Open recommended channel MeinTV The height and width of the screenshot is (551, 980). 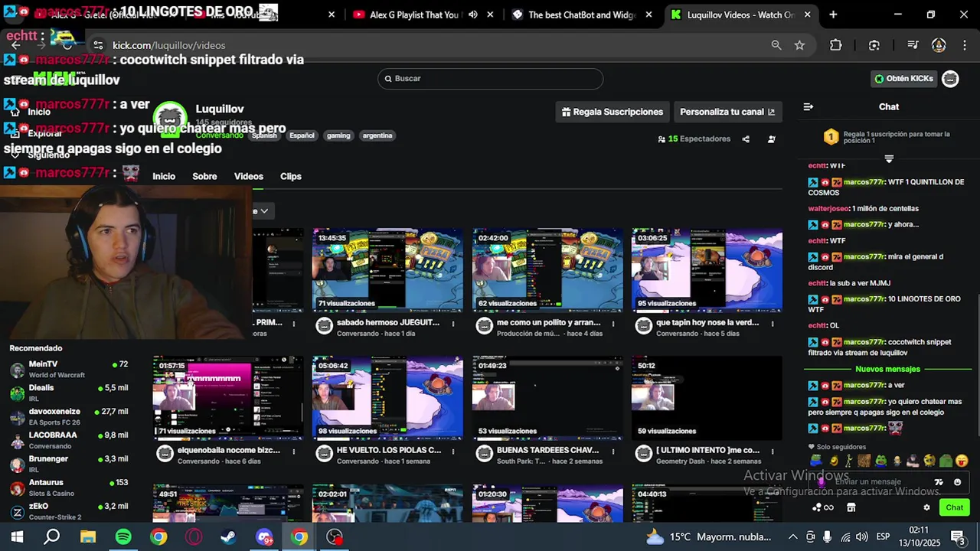coord(69,370)
